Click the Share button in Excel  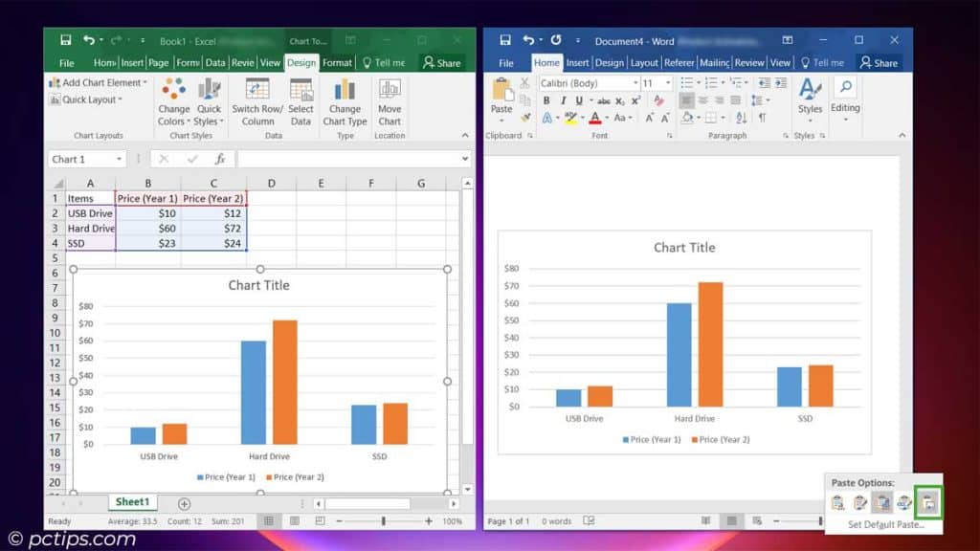[441, 63]
